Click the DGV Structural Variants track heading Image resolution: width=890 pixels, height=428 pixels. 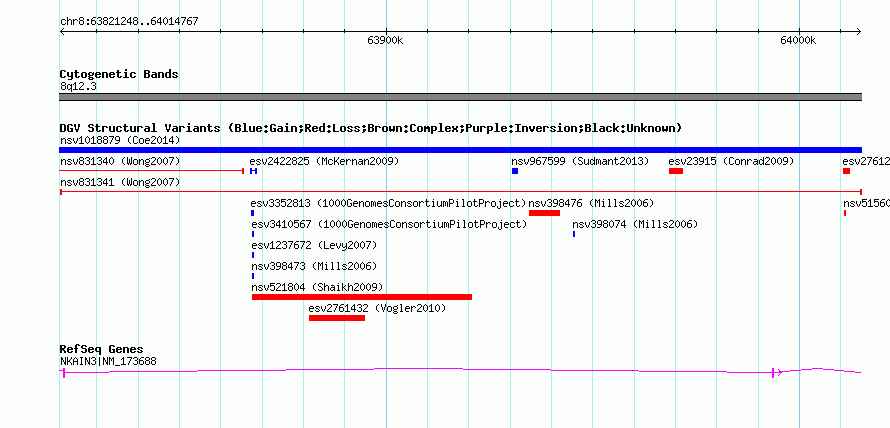(371, 128)
